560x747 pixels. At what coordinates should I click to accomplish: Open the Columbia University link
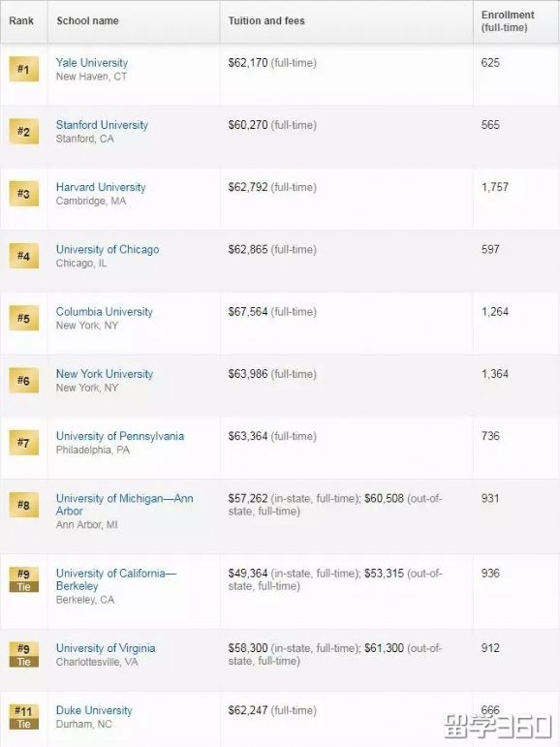coord(105,312)
